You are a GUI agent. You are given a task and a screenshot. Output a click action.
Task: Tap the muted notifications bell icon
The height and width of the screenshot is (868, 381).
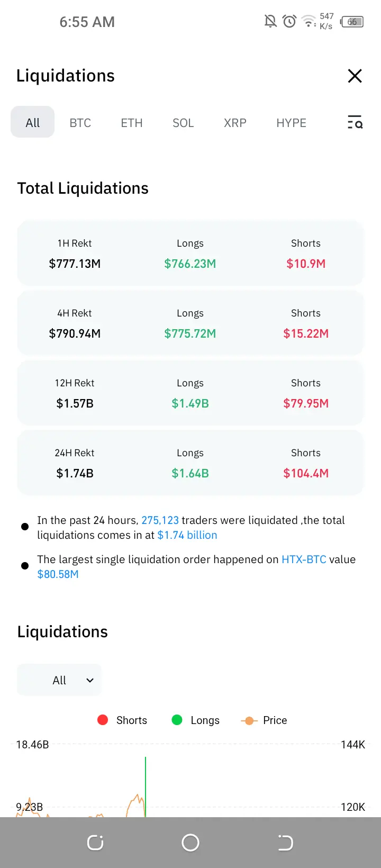(270, 21)
